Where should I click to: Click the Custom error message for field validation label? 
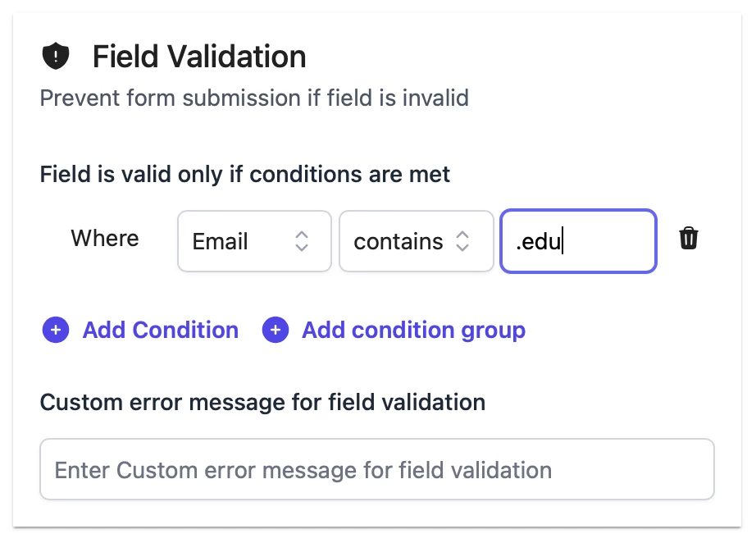pos(262,402)
